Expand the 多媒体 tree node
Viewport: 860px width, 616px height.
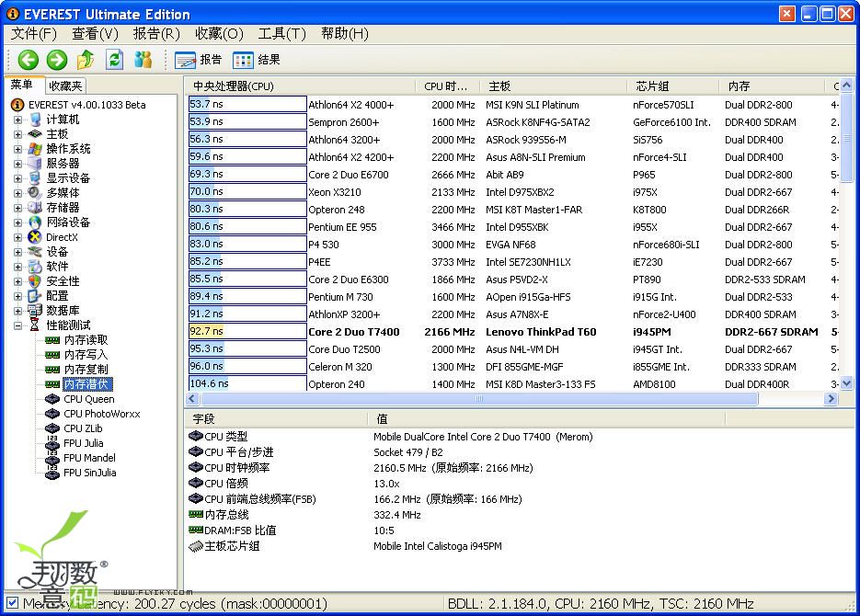(x=17, y=193)
